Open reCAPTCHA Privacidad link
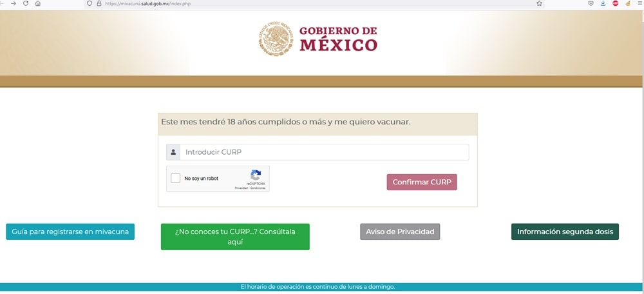Image resolution: width=644 pixels, height=294 pixels. tap(241, 188)
